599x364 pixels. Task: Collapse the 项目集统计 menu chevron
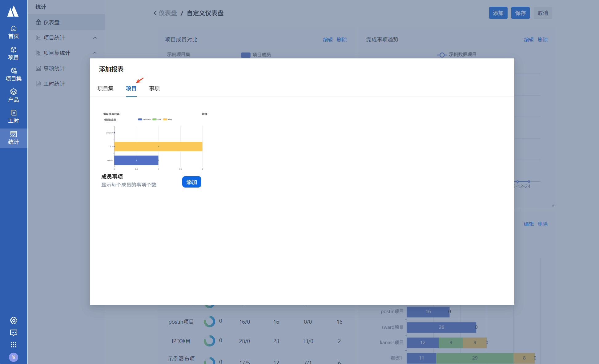tap(95, 53)
